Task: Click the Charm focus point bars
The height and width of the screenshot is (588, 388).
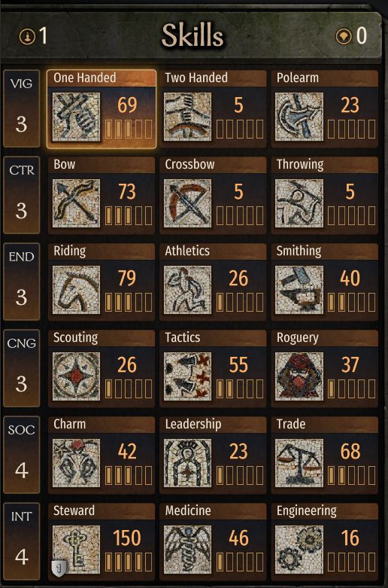Action: pyautogui.click(x=129, y=476)
